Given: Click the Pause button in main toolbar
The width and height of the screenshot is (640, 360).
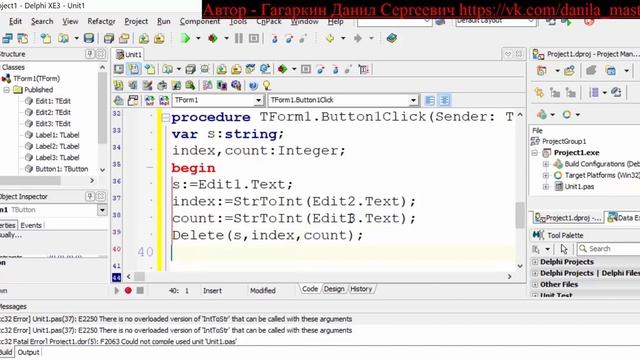Looking at the screenshot, I should pyautogui.click(x=239, y=39).
